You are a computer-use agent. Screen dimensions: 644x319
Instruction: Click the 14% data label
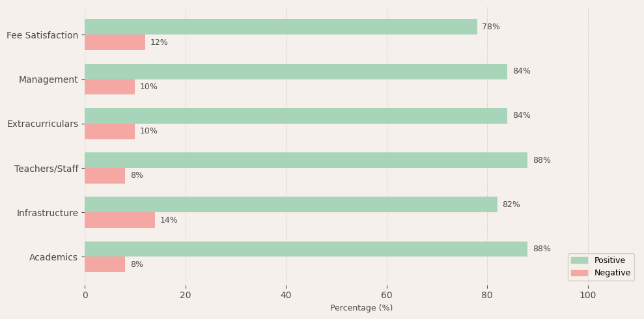click(169, 220)
